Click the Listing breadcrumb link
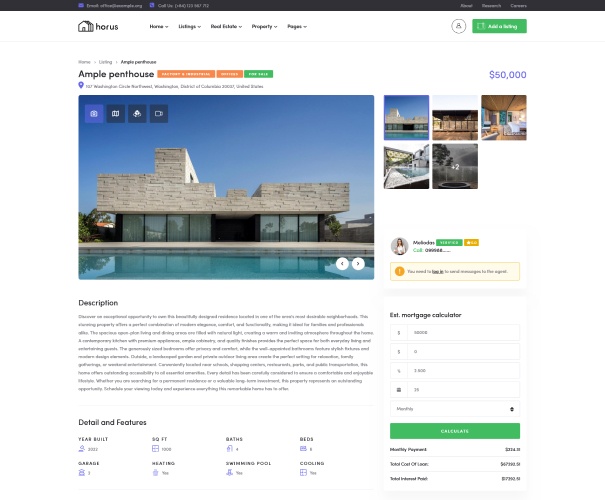This screenshot has width=605, height=500. [x=105, y=62]
